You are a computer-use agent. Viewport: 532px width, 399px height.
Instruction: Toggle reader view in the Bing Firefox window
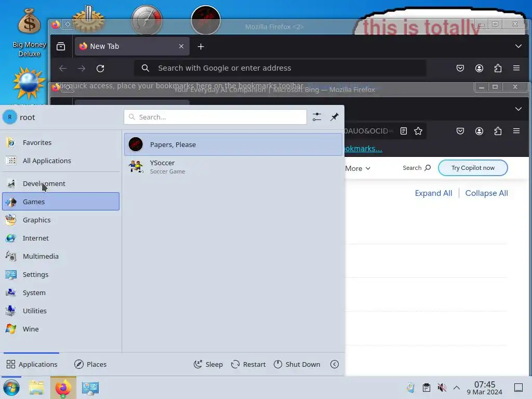(x=403, y=131)
